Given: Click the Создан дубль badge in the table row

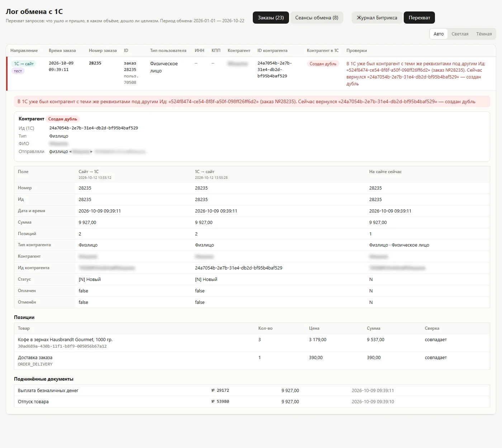Looking at the screenshot, I should click(x=323, y=64).
